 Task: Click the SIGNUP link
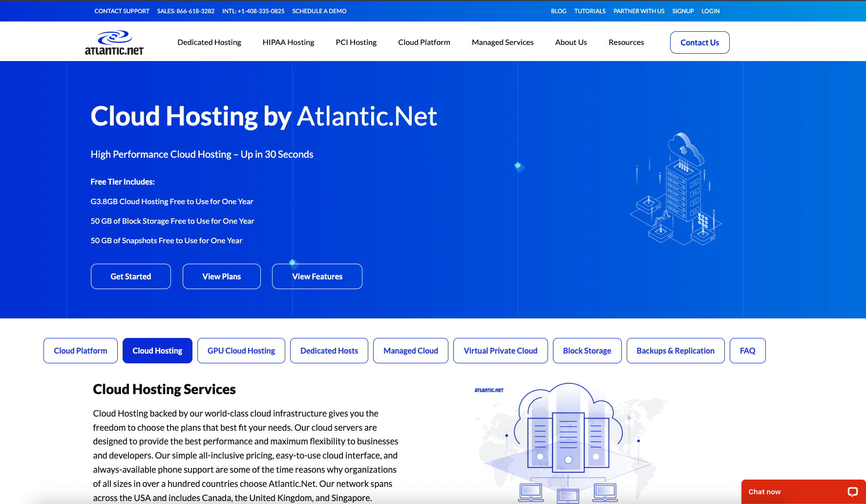683,11
